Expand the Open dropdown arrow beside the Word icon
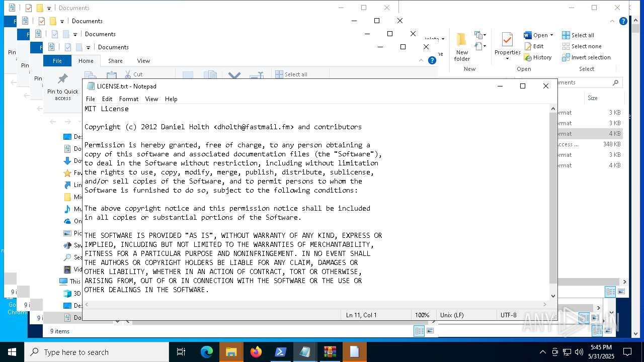 point(551,35)
